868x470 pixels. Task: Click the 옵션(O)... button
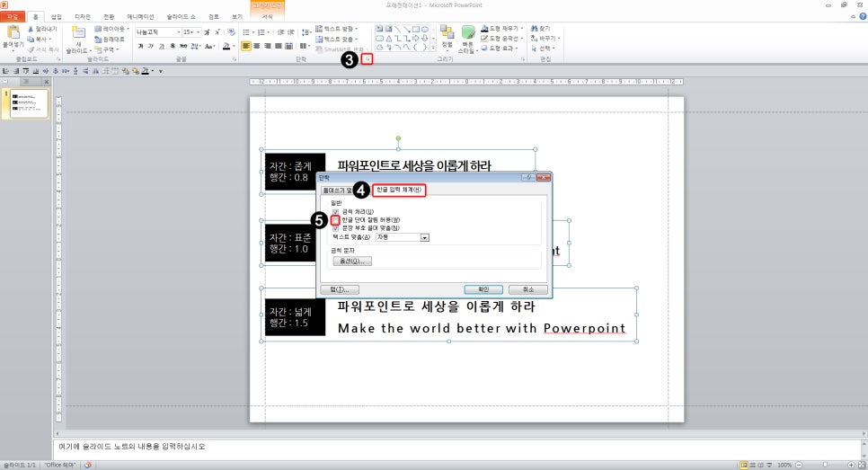tap(352, 261)
